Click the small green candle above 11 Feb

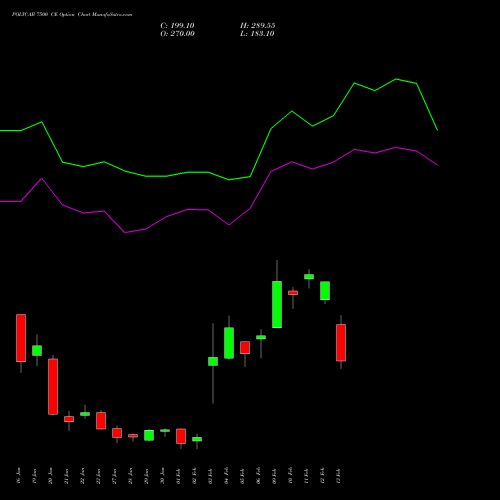point(309,277)
